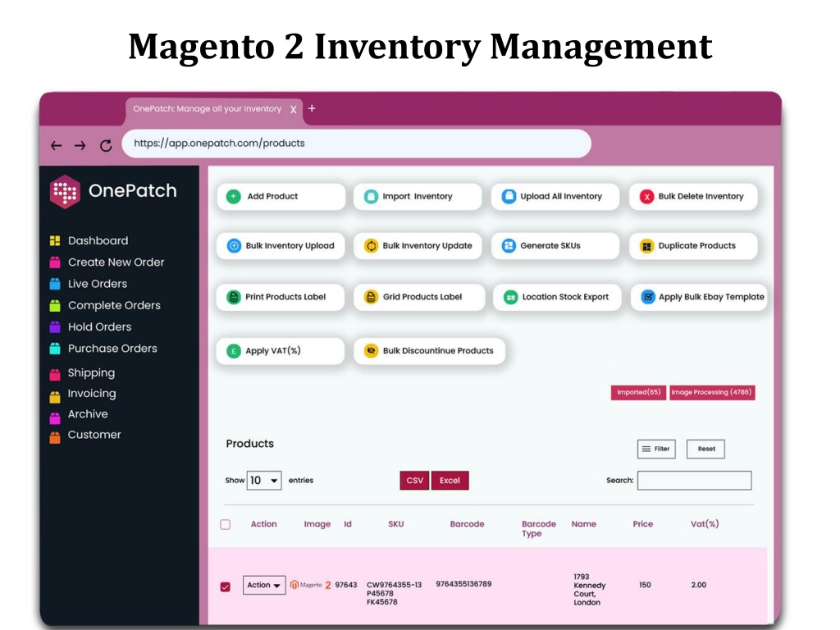Open Dashboard from the sidebar
The height and width of the screenshot is (630, 840).
pos(98,240)
